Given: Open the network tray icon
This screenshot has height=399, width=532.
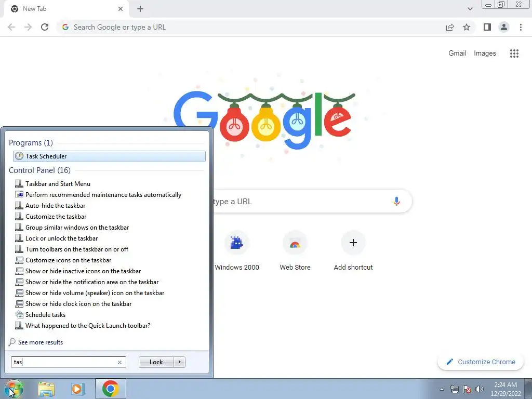Looking at the screenshot, I should pos(454,389).
